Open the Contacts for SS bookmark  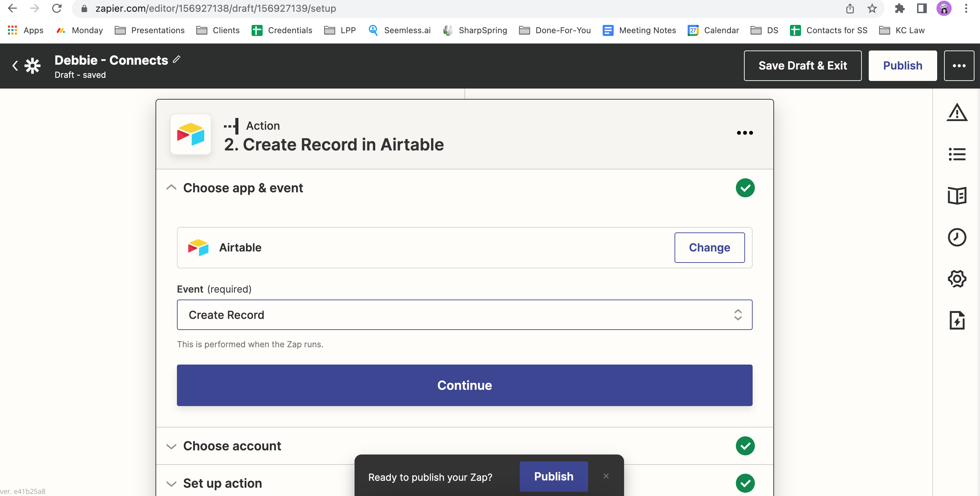tap(829, 30)
